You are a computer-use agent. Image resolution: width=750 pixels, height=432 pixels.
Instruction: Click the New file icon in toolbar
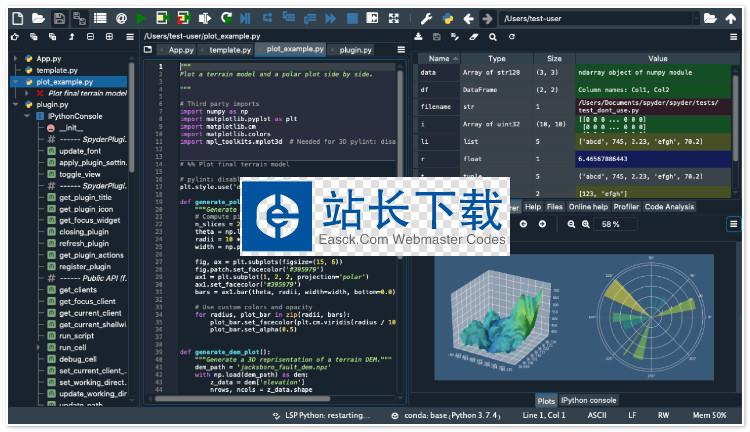click(x=14, y=18)
